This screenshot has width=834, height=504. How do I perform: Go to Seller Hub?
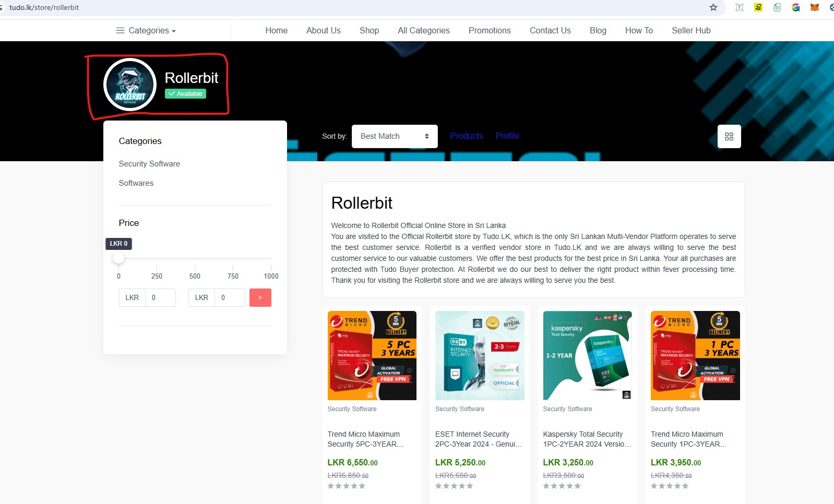click(691, 30)
